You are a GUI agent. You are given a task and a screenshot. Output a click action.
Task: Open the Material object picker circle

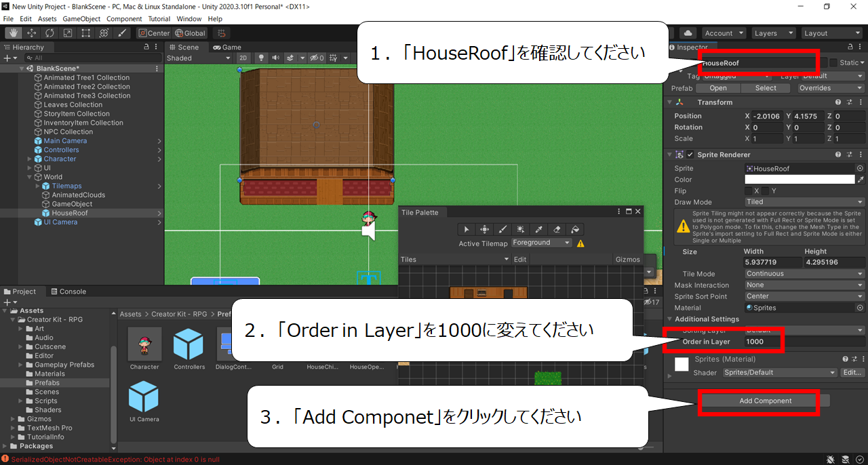pyautogui.click(x=861, y=308)
